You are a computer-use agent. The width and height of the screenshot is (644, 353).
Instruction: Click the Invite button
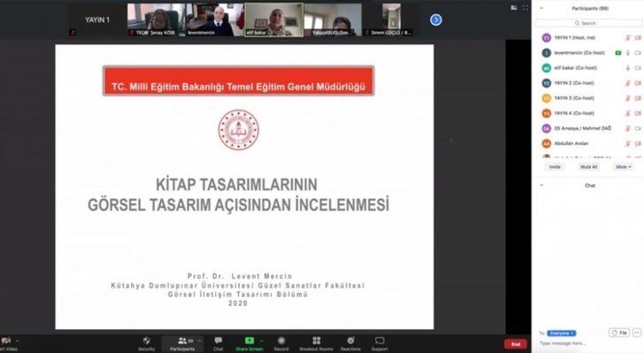[x=555, y=167]
